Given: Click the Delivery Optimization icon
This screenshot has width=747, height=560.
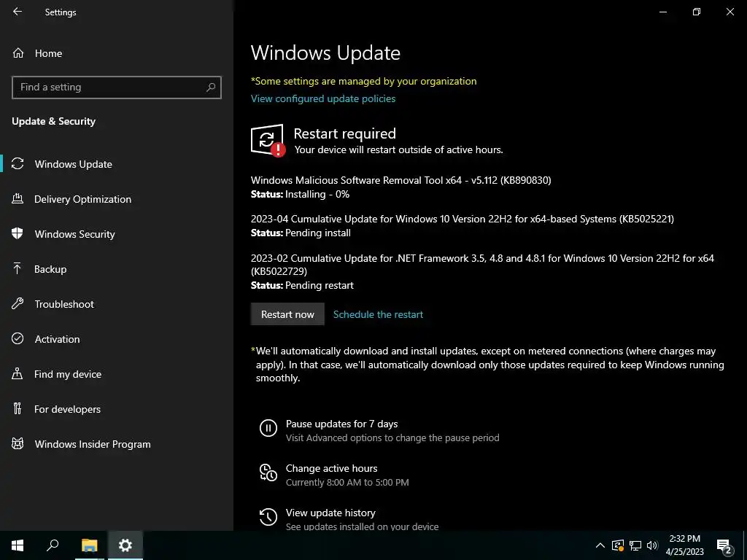Looking at the screenshot, I should point(18,199).
